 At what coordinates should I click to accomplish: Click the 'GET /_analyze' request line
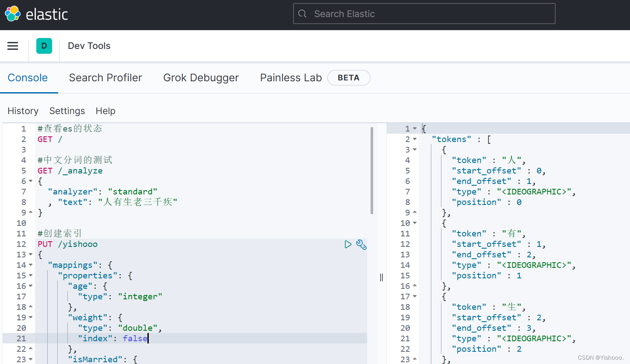point(70,171)
